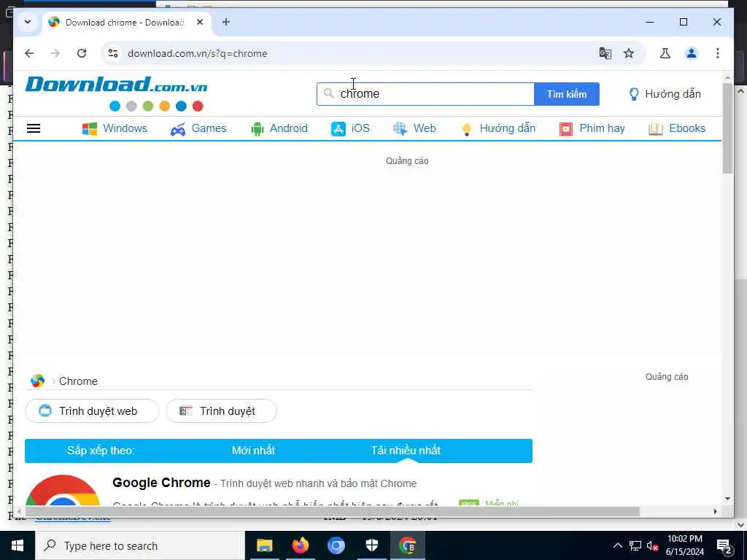The image size is (747, 560).
Task: Bookmark this page with the star
Action: pos(629,53)
